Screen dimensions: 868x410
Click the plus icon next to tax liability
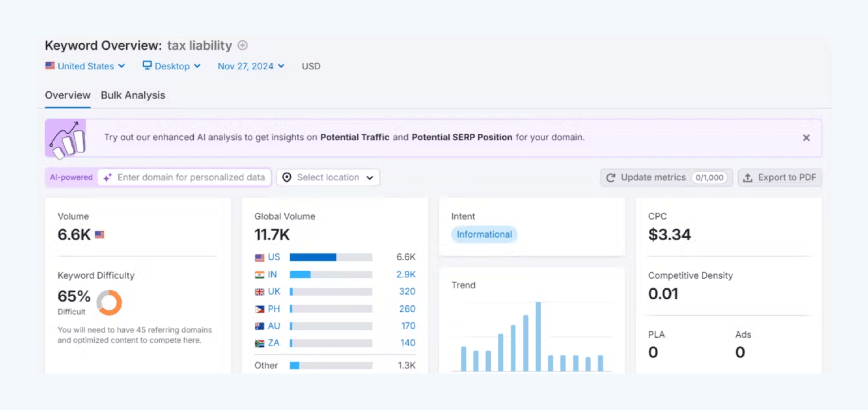(x=242, y=46)
